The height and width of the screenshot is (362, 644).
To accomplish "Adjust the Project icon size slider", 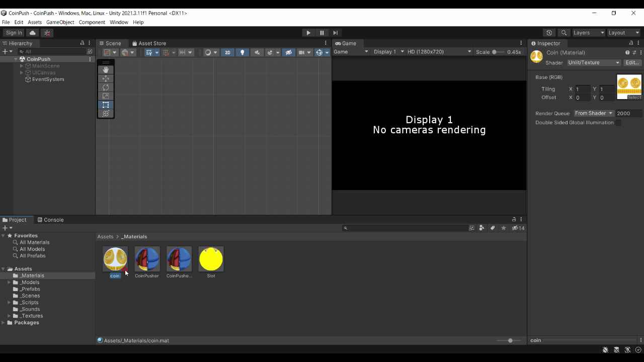I will pos(509,340).
